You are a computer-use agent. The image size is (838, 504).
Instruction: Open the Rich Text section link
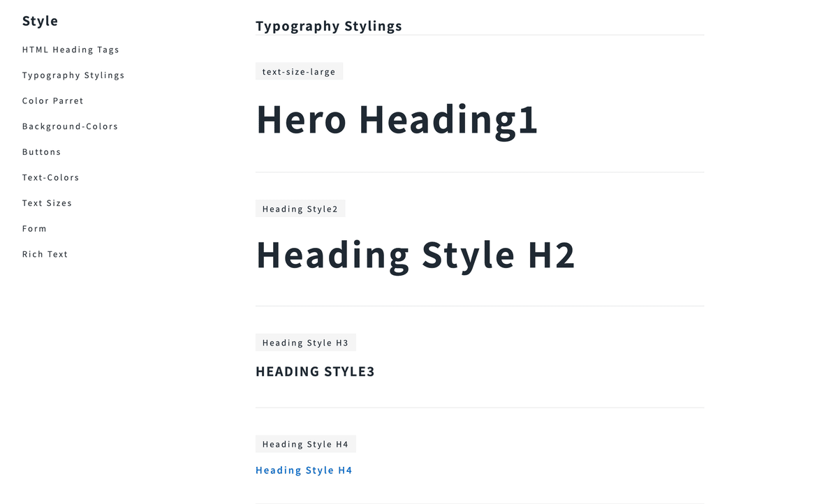45,254
